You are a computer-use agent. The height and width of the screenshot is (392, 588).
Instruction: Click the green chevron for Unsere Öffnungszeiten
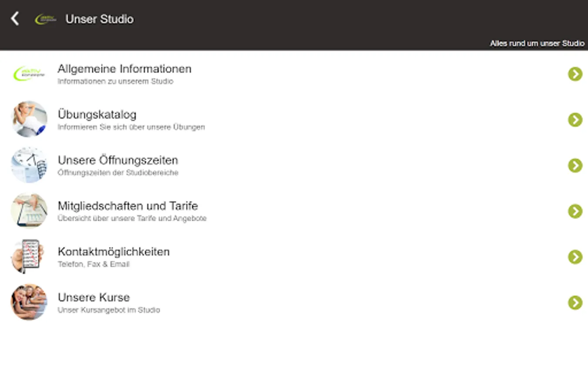coord(575,166)
